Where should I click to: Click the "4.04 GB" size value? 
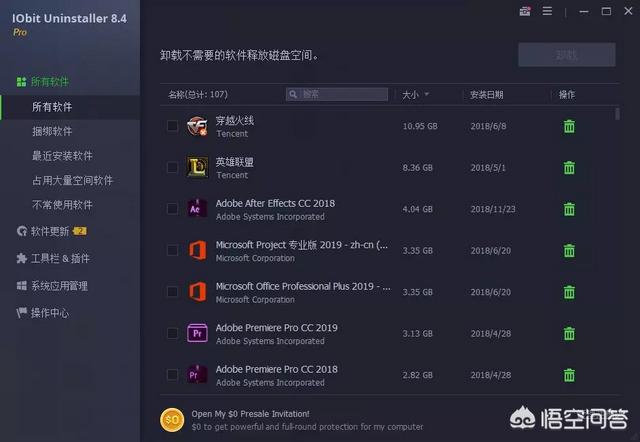pos(417,209)
